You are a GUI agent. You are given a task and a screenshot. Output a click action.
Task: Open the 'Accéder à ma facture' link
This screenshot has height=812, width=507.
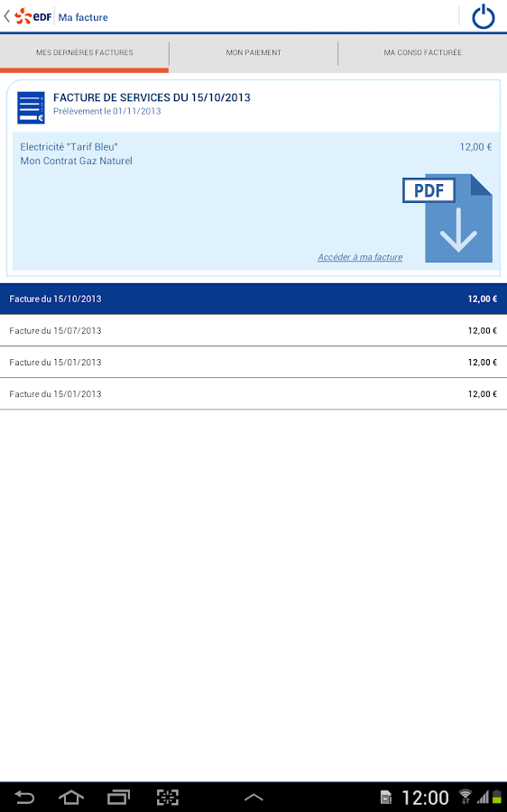[360, 257]
